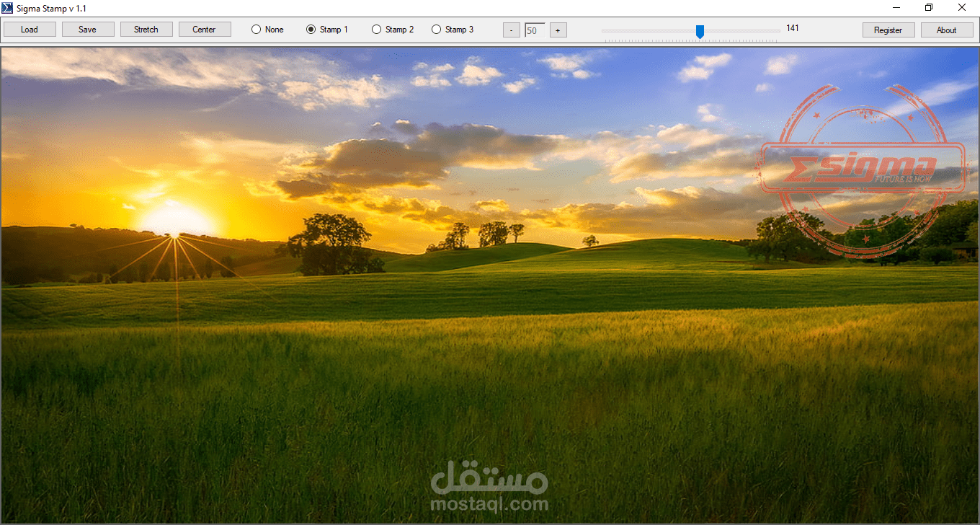
Task: Select the None radio option
Action: pos(267,30)
